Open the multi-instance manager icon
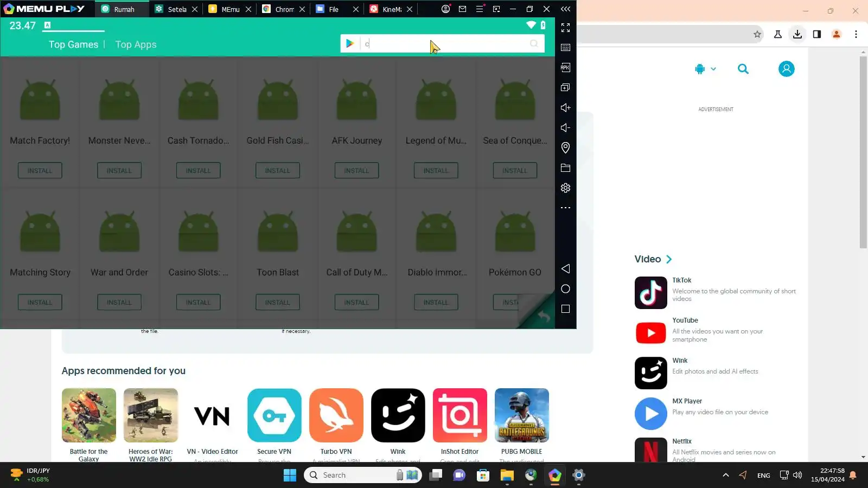The image size is (868, 488). coord(565,87)
